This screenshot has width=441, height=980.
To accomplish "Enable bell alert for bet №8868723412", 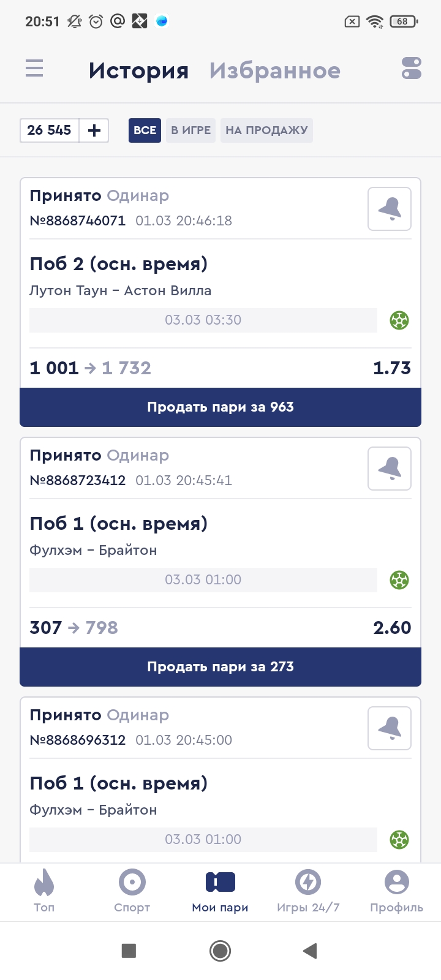I will (390, 469).
